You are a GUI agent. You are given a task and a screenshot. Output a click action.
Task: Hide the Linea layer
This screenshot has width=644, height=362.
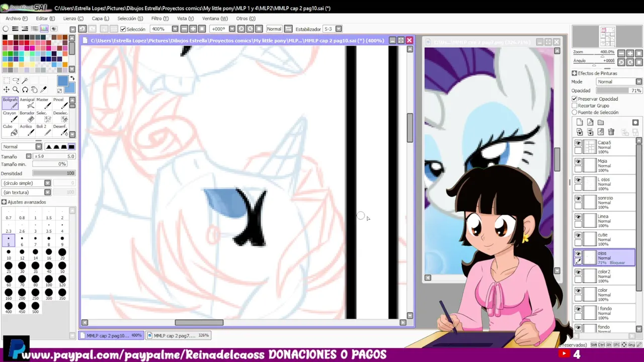point(578,217)
